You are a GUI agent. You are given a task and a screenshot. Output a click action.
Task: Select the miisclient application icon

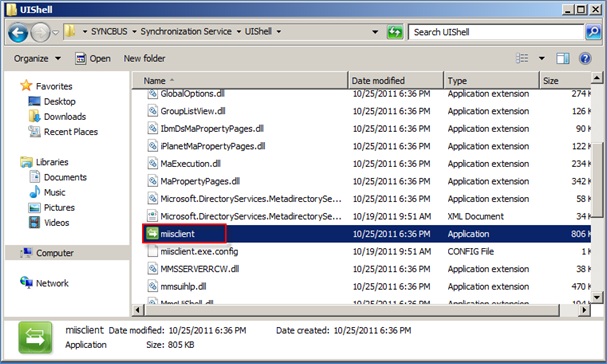coord(152,234)
